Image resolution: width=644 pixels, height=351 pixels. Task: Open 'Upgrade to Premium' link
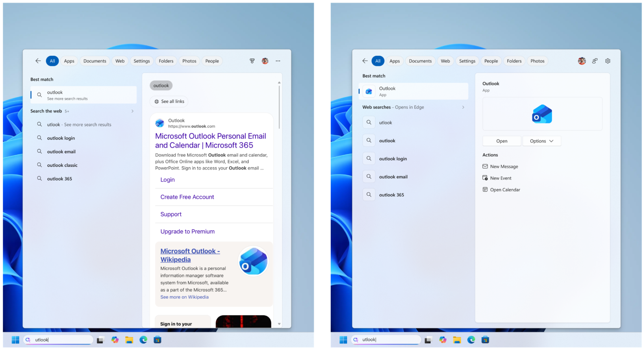coord(187,231)
